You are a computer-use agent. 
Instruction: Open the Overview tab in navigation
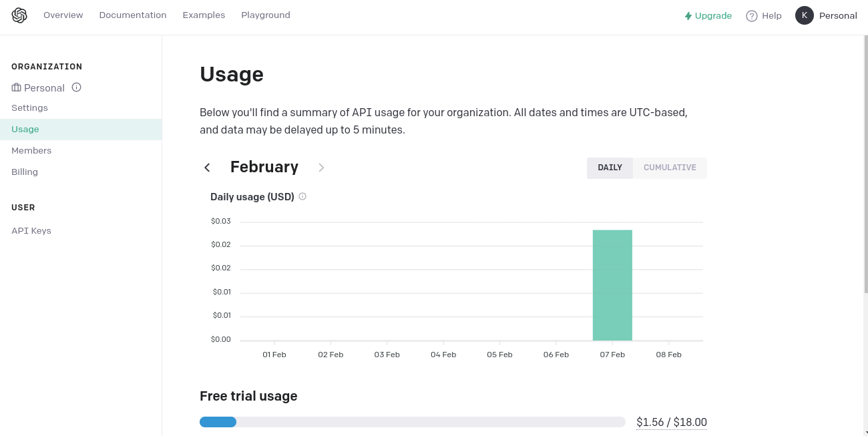(63, 15)
